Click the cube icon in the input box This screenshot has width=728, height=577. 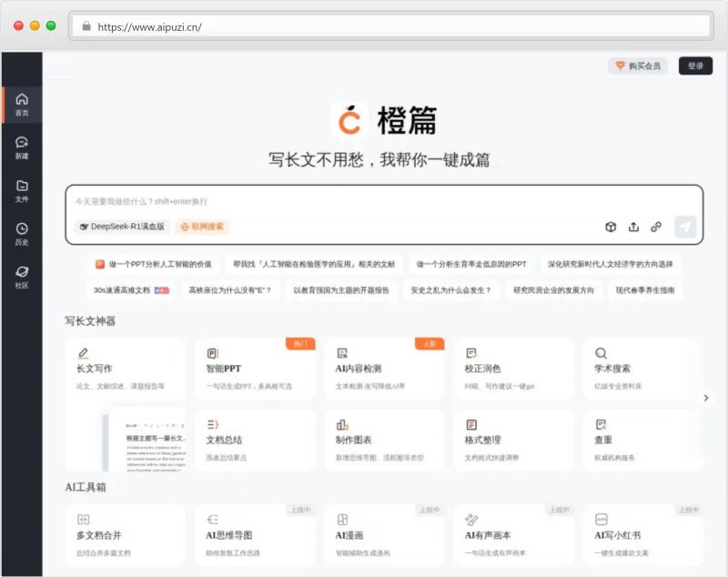612,227
